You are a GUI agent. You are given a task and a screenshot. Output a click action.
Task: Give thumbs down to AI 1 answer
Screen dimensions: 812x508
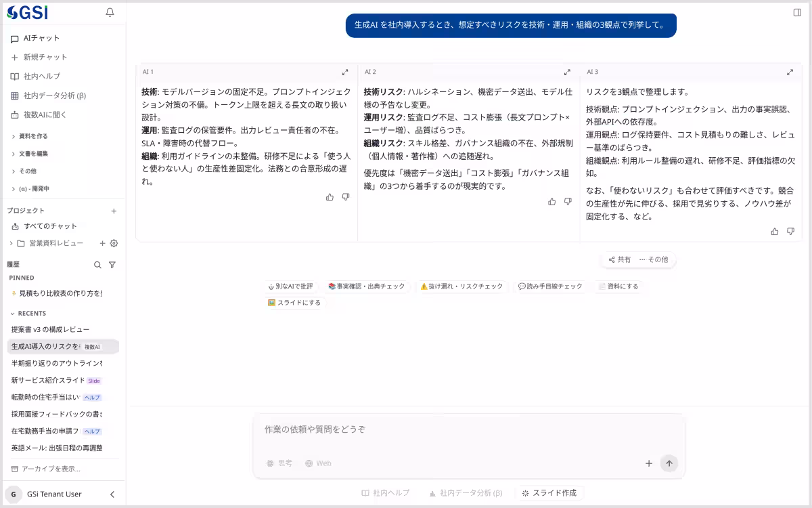[x=346, y=197]
